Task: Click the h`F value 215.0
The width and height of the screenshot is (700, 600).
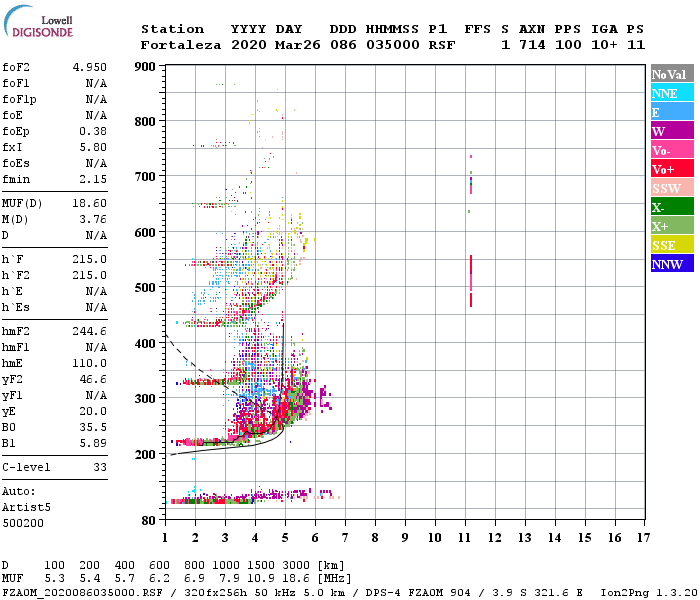Action: pos(90,259)
